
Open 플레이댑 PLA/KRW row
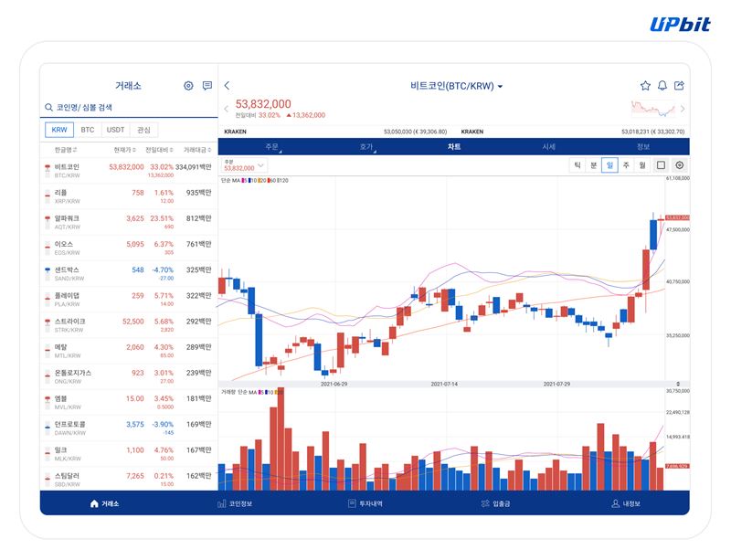[129, 300]
